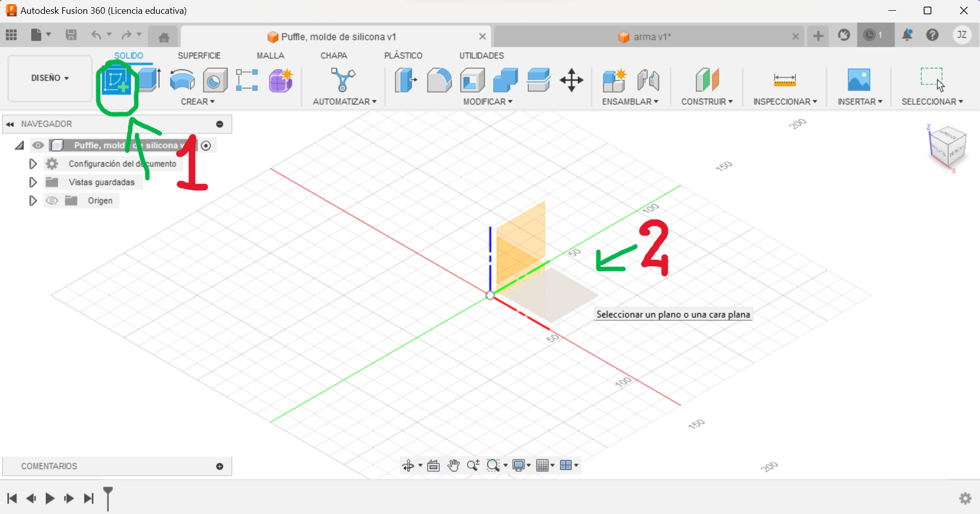Image resolution: width=980 pixels, height=514 pixels.
Task: Select the Fillet tool icon
Action: click(x=439, y=80)
